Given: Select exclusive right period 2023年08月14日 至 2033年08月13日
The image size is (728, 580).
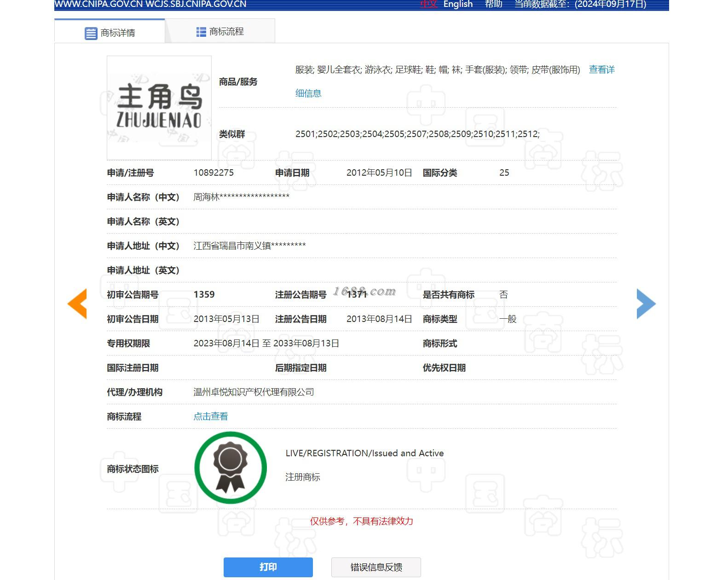Looking at the screenshot, I should click(x=266, y=343).
